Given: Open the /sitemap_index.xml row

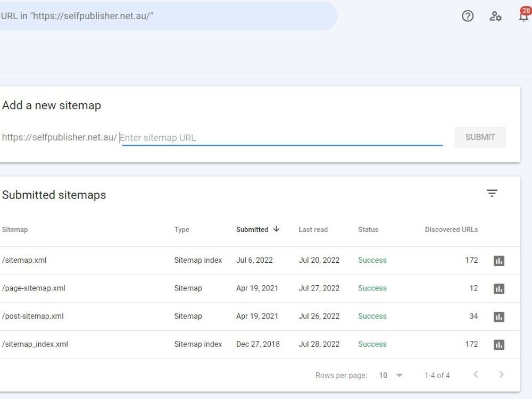Looking at the screenshot, I should [x=260, y=344].
